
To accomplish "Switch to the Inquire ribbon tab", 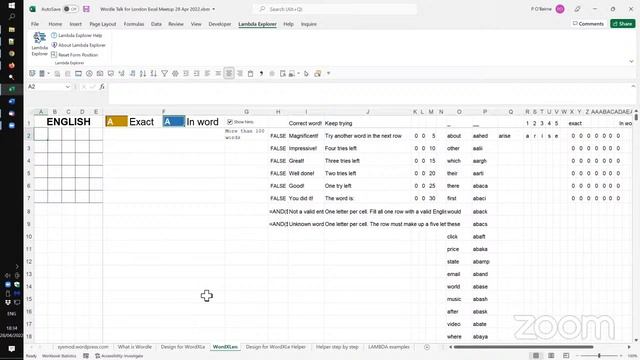I will [x=309, y=24].
